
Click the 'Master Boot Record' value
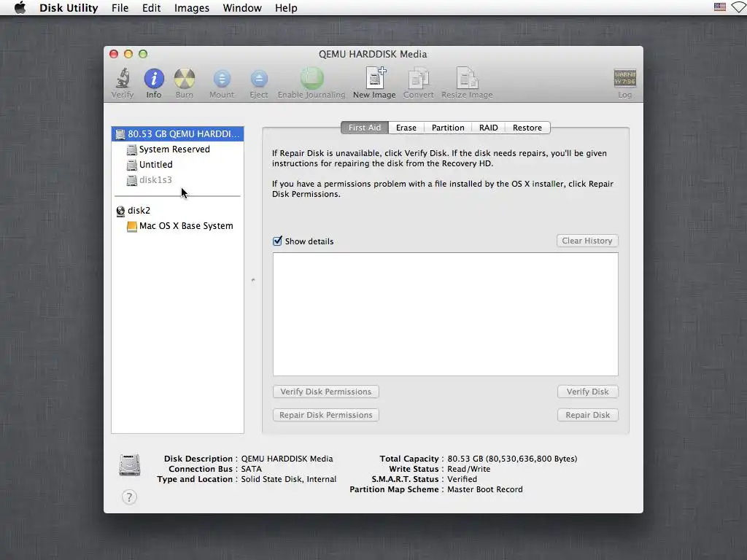coord(485,489)
